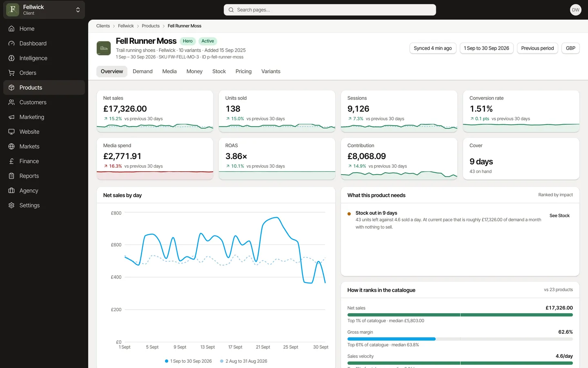Open the Pricing tab
The image size is (588, 368).
pyautogui.click(x=243, y=72)
